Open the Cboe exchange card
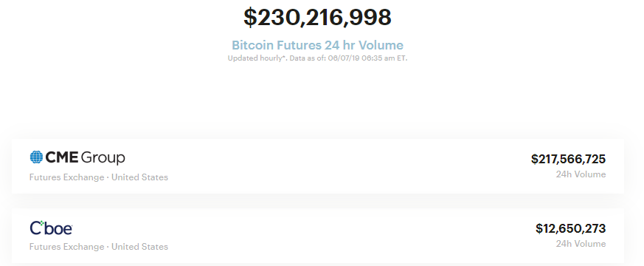The image size is (644, 266). [318, 236]
